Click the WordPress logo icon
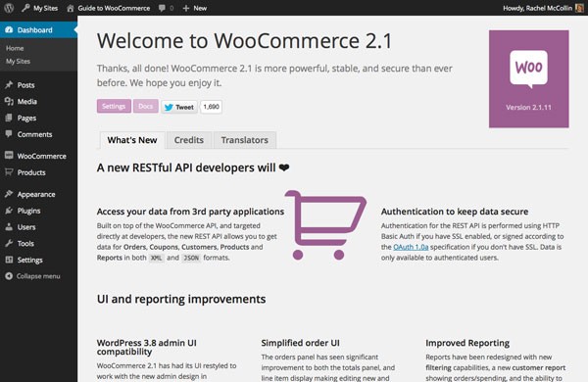Screen dimensions: 588x382 point(9,8)
